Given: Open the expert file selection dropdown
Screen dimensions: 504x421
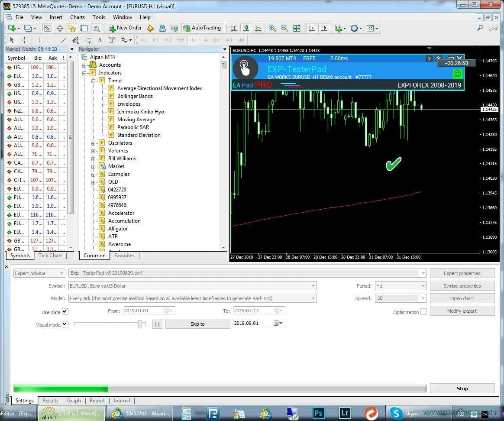Looking at the screenshot, I should pyautogui.click(x=248, y=273).
